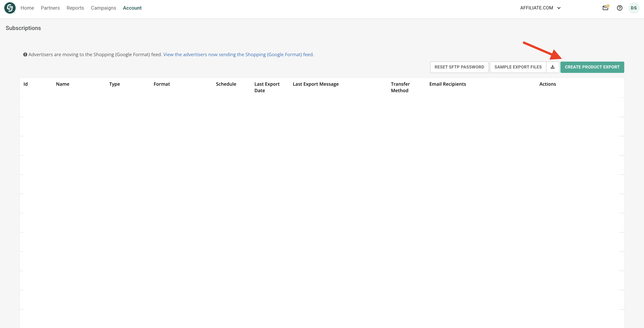Open the mail notifications icon
644x328 pixels.
pos(605,8)
